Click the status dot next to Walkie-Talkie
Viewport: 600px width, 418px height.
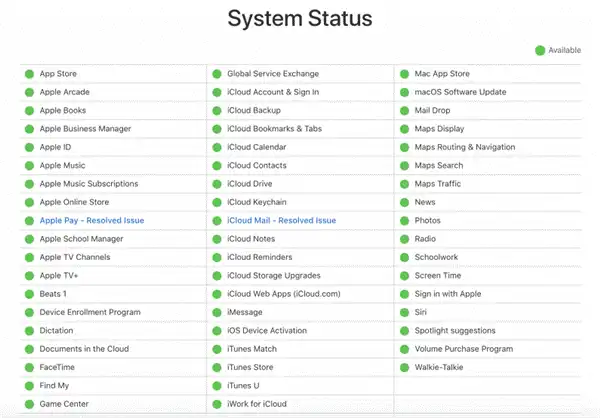[x=405, y=368]
